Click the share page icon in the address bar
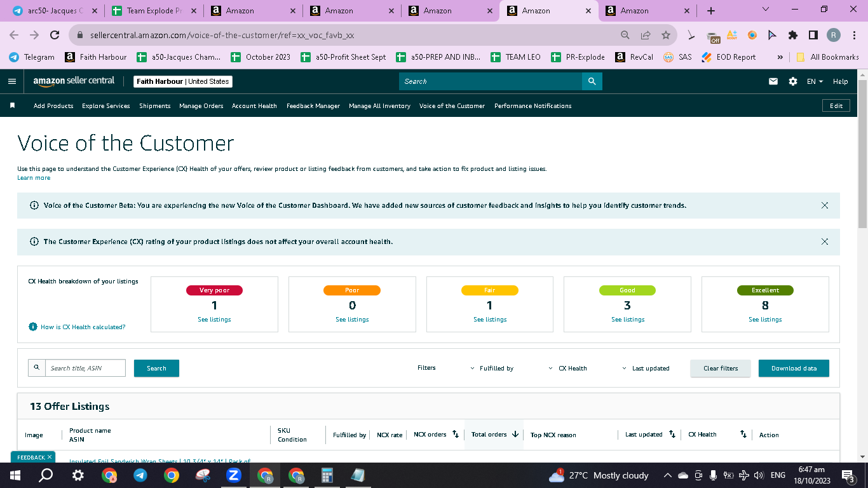This screenshot has height=488, width=868. [x=646, y=36]
